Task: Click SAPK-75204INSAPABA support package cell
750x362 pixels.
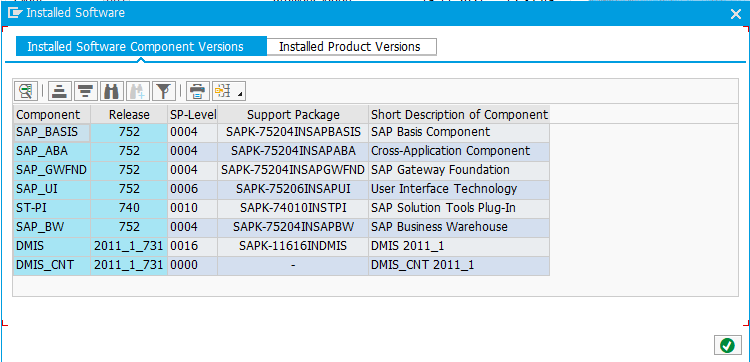Action: click(x=293, y=152)
